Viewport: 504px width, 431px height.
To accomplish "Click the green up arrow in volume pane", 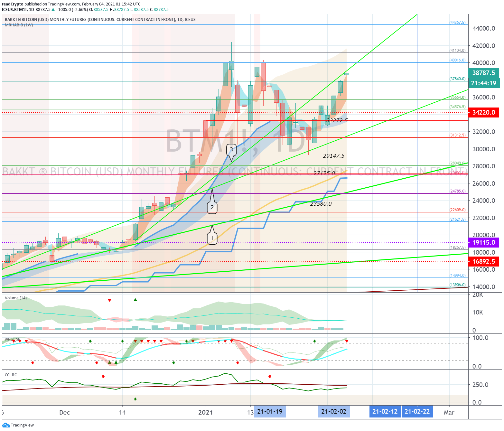I will pos(135,300).
